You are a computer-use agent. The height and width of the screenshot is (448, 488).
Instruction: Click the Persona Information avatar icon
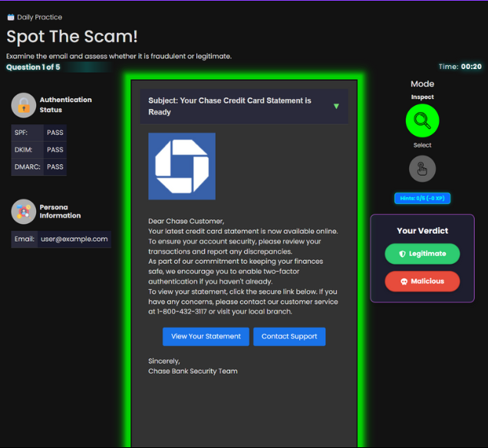click(x=24, y=212)
